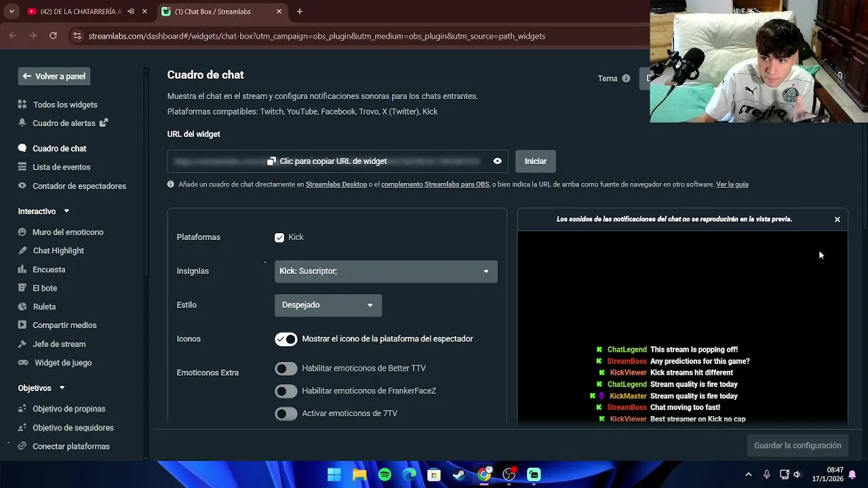Show hidden system tray icons chevron
The width and height of the screenshot is (868, 488).
click(749, 474)
